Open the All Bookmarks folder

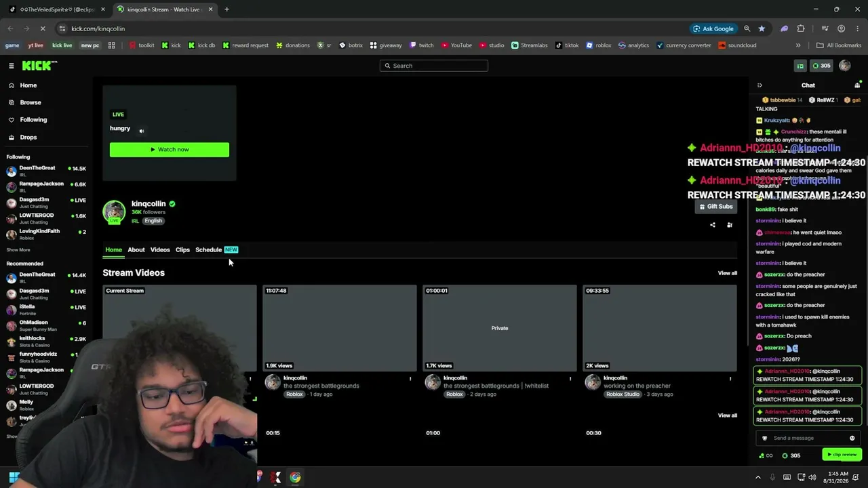coord(839,45)
